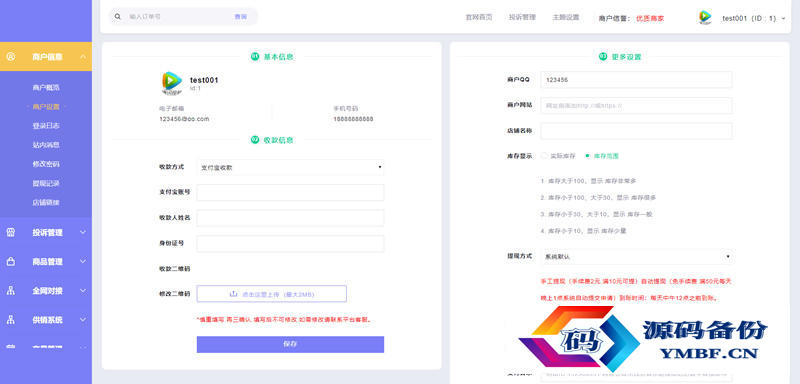The image size is (800, 384).
Task: Expand the 投诉管理 sidebar chevron
Action: click(83, 233)
